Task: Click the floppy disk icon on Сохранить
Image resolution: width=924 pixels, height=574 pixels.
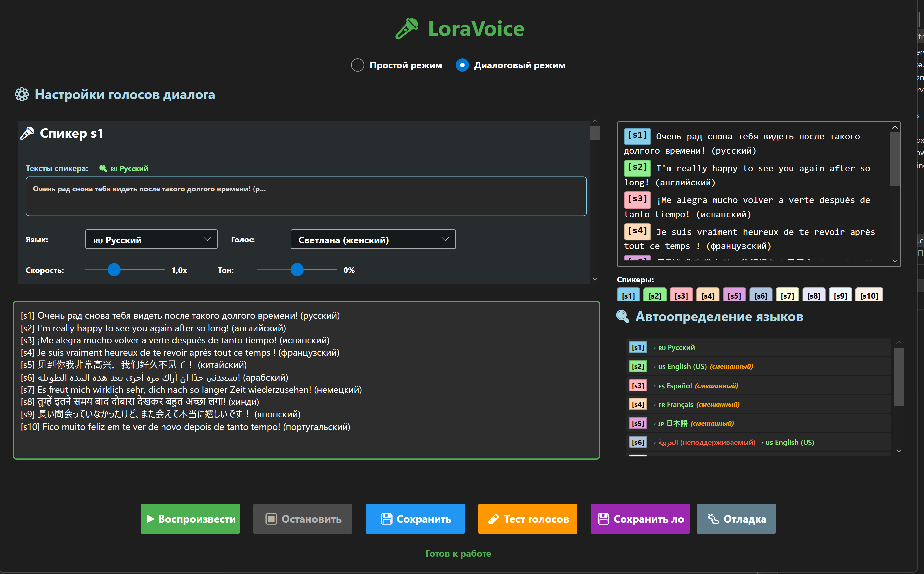Action: click(x=386, y=519)
